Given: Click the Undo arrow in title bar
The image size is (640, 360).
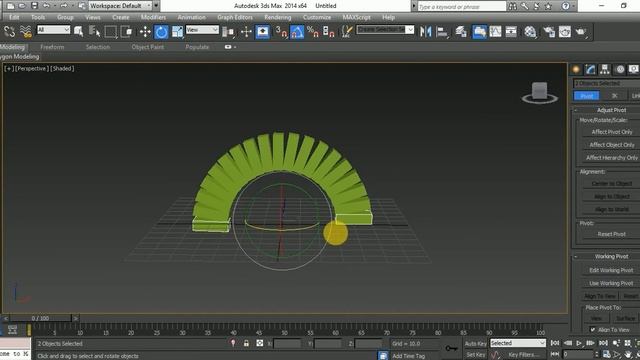Looking at the screenshot, I should (46, 6).
